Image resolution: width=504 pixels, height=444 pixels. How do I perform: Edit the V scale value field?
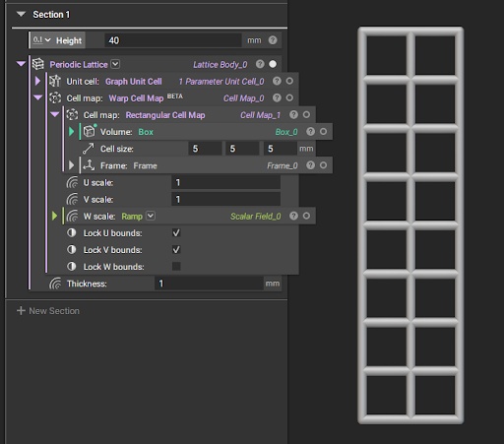[225, 199]
